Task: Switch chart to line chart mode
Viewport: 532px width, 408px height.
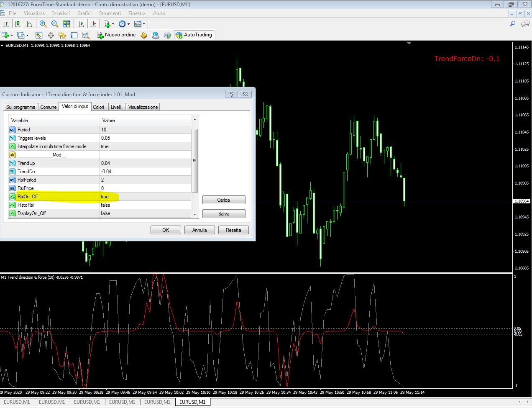Action: pos(29,24)
